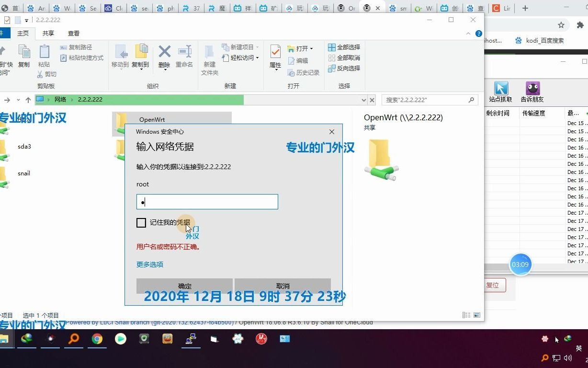This screenshot has height=368, width=588.
Task: Open a new browser tab with plus
Action: tap(525, 8)
